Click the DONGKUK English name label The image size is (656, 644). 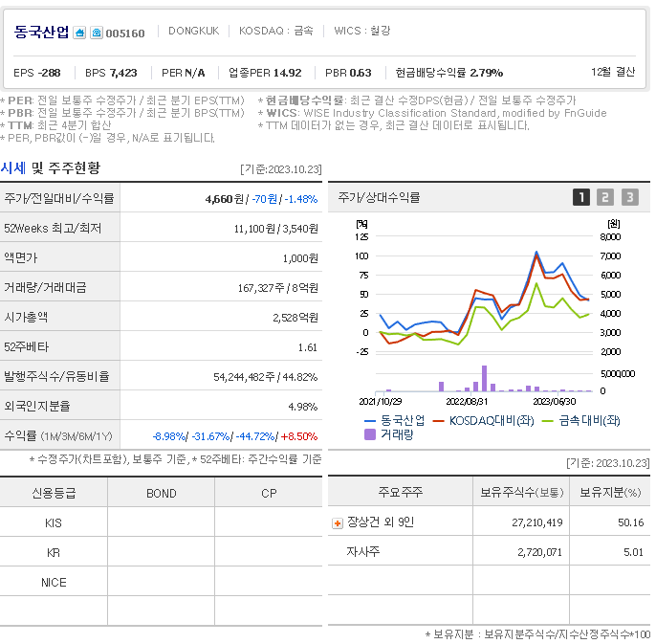click(194, 31)
